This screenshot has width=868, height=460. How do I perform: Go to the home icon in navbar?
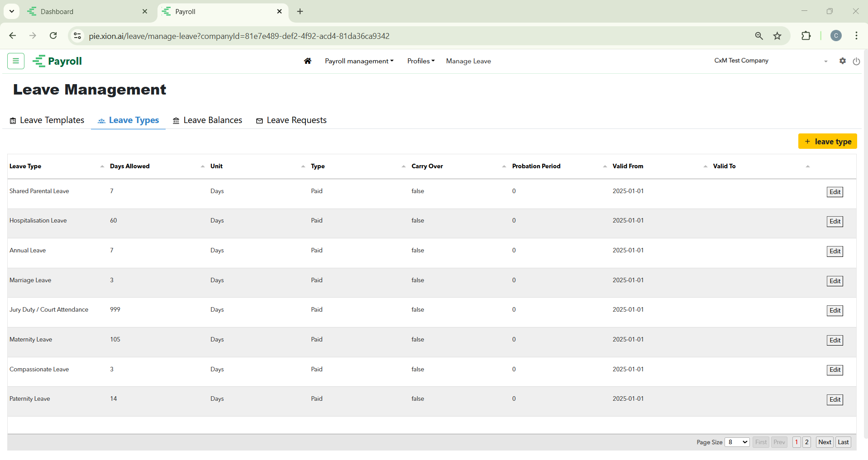click(308, 61)
